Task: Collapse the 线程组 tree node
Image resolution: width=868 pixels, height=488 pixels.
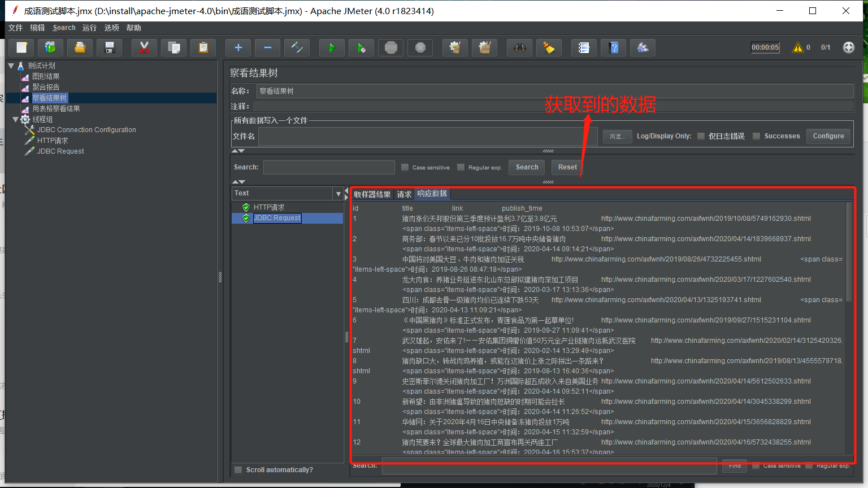Action: (x=15, y=119)
